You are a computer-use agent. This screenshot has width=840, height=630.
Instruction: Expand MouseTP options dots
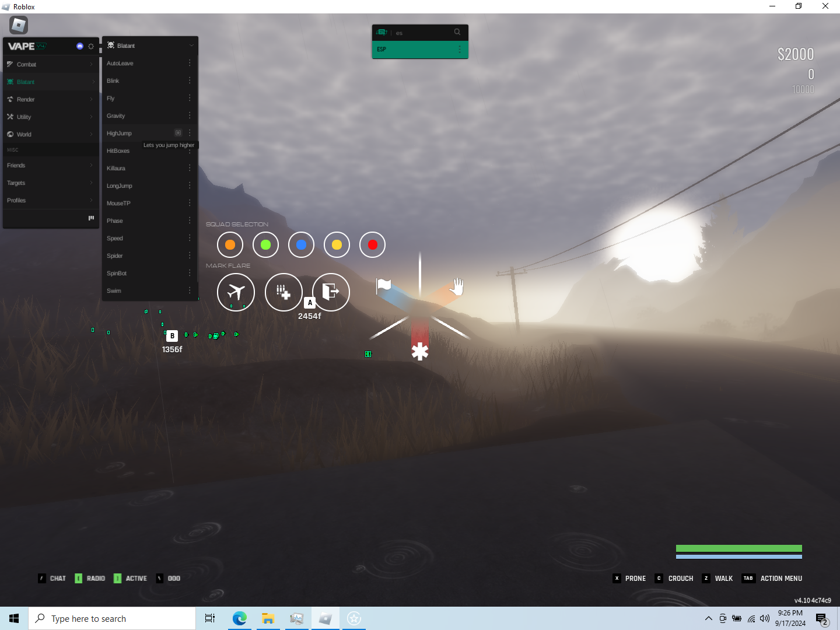tap(190, 203)
